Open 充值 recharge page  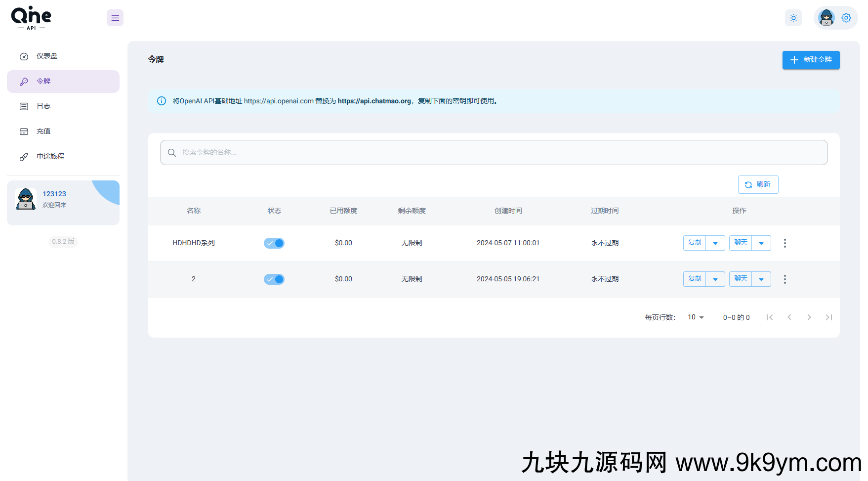[43, 131]
